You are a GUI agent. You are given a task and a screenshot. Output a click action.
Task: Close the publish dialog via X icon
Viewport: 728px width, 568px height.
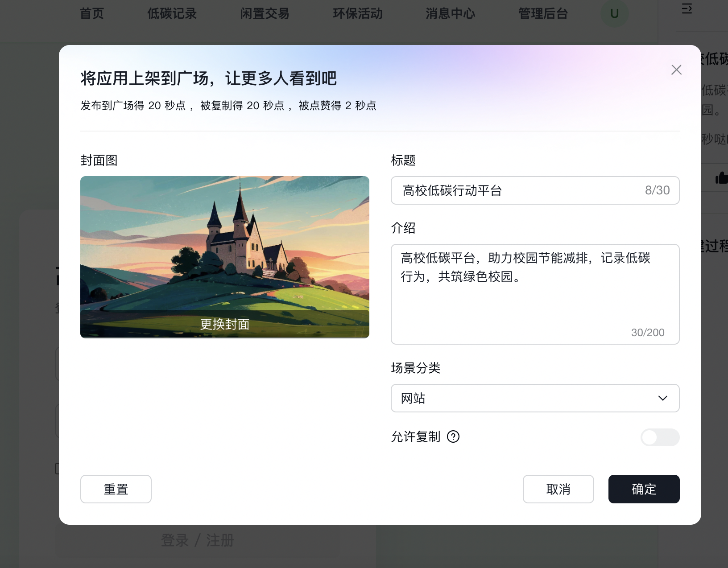[x=676, y=70]
